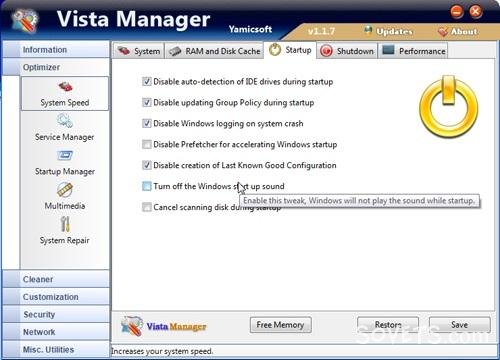Expand the Customization section

56,297
